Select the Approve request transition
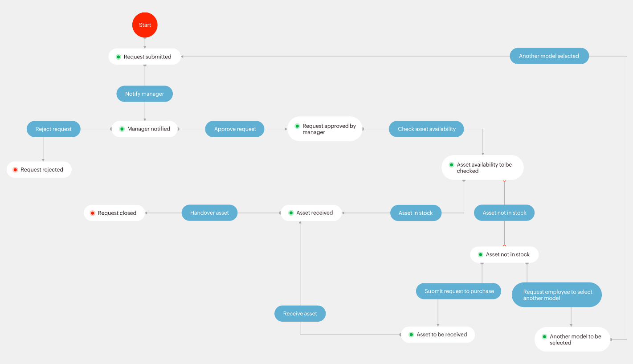 click(235, 129)
